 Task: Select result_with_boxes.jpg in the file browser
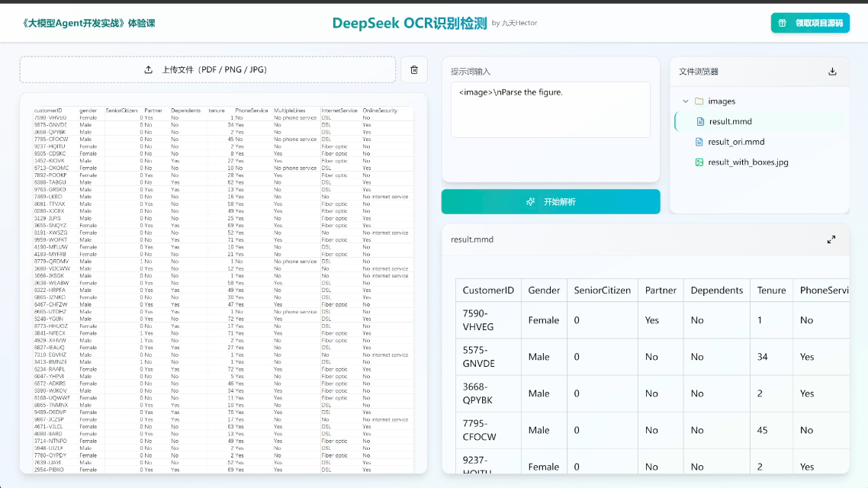pos(749,162)
